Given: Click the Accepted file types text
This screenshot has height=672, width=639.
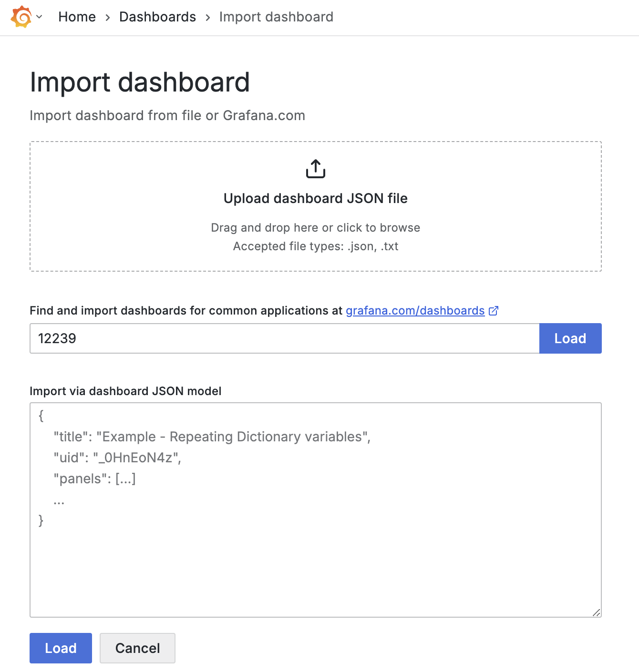Looking at the screenshot, I should [x=316, y=246].
